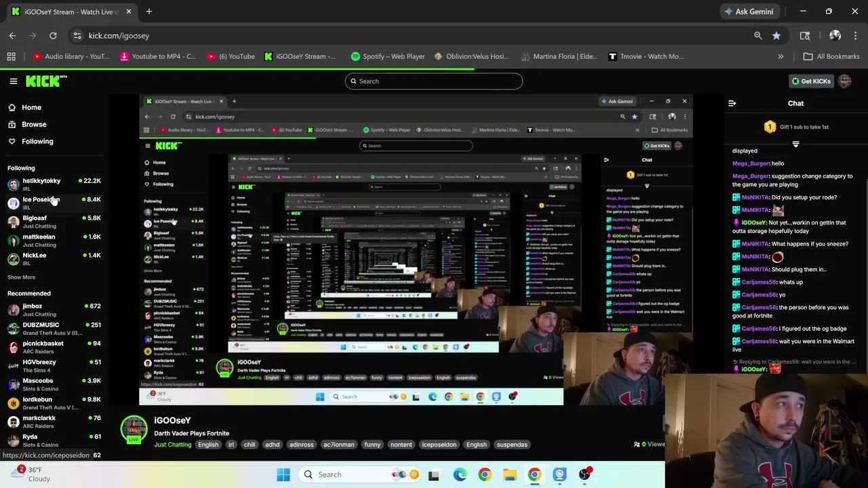Image resolution: width=868 pixels, height=488 pixels.
Task: Click the zoom magnifier in address bar
Action: point(758,35)
